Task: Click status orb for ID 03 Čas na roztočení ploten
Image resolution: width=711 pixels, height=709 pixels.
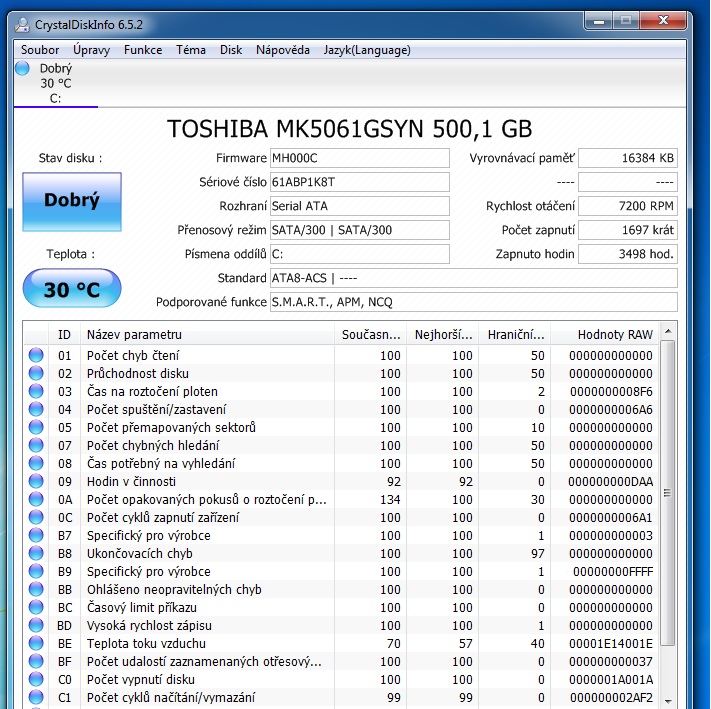Action: pos(36,391)
